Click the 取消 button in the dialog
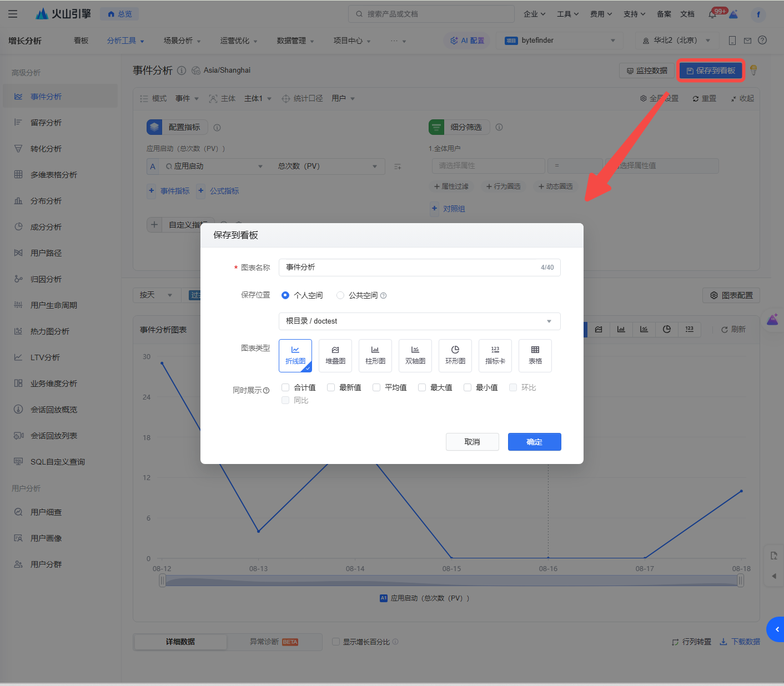Image resolution: width=784 pixels, height=686 pixels. point(473,442)
